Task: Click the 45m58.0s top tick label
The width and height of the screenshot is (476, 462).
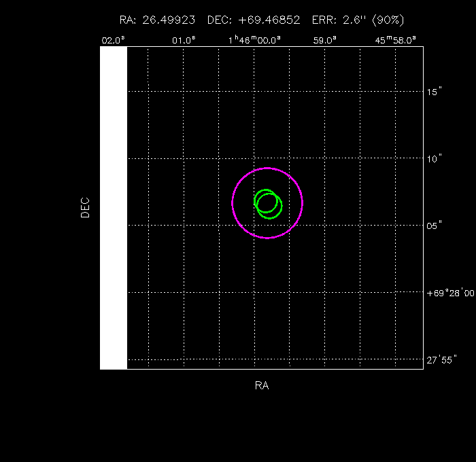Action: [395, 40]
